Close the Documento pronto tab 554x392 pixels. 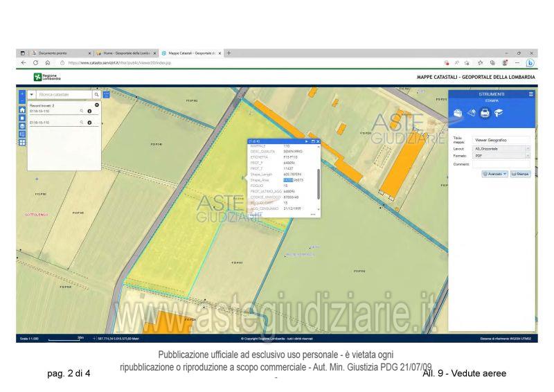point(89,53)
